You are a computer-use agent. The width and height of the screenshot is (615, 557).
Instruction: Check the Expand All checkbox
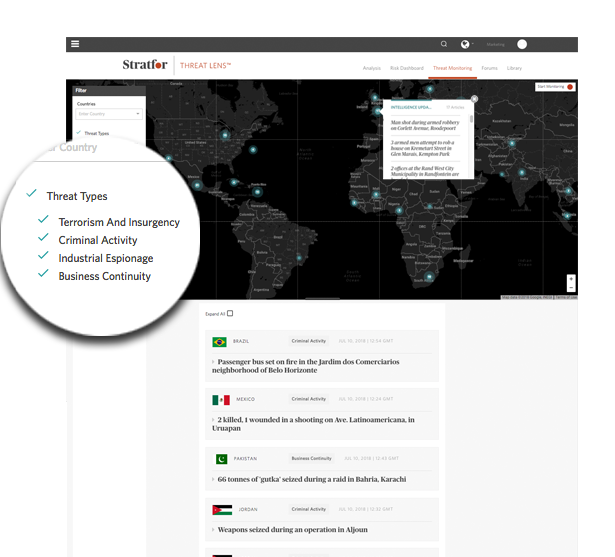230,313
